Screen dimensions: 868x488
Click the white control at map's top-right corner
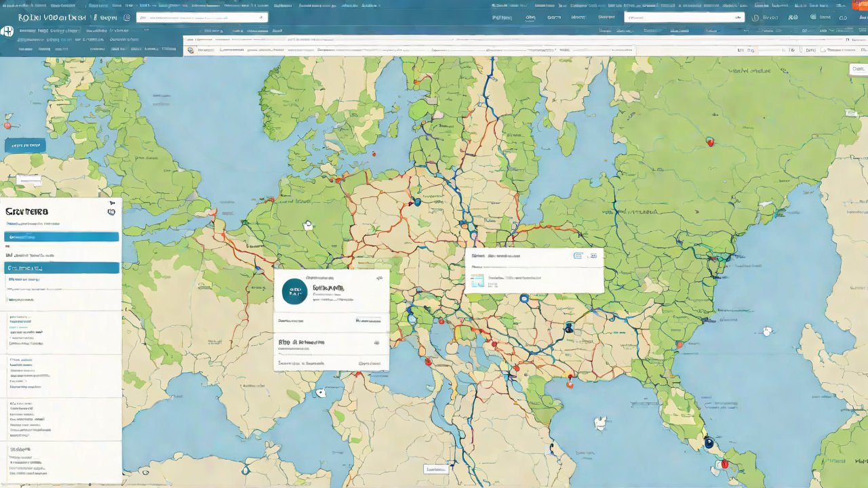coord(858,69)
